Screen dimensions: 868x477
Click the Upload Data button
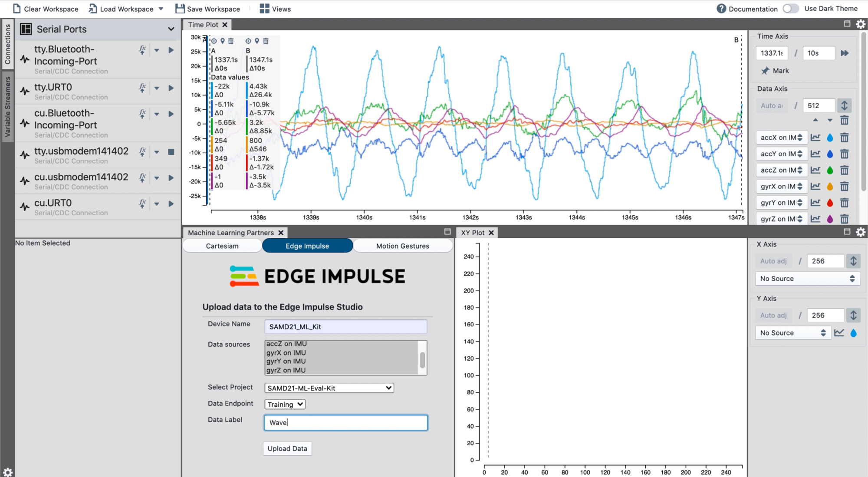pos(287,448)
